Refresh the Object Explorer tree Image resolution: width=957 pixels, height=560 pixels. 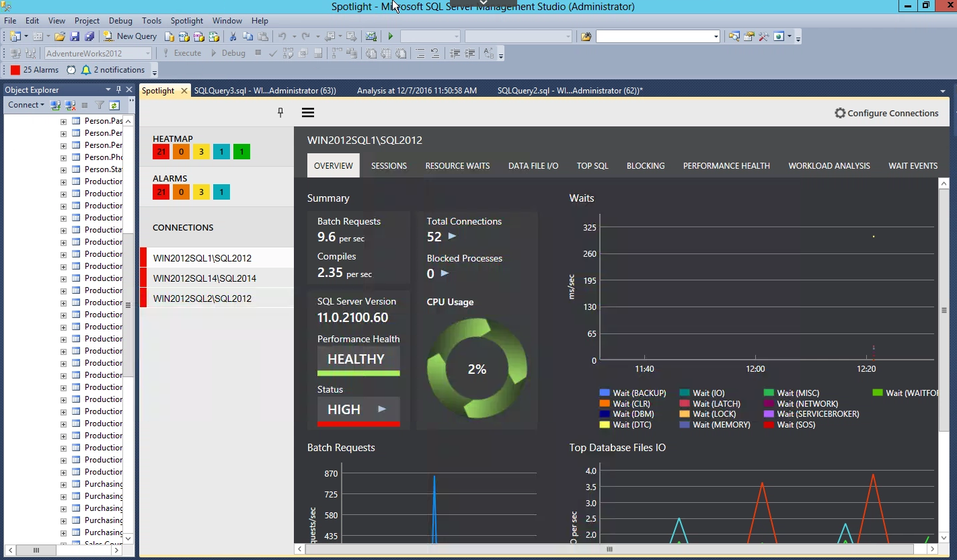(114, 105)
